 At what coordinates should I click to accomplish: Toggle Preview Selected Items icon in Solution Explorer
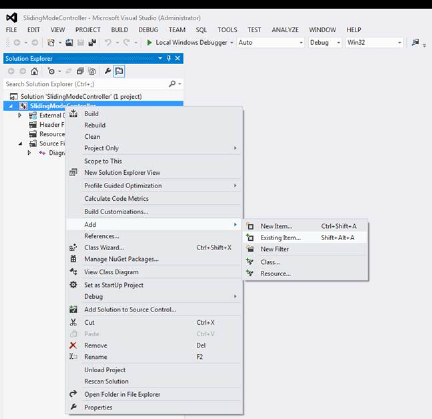point(119,71)
